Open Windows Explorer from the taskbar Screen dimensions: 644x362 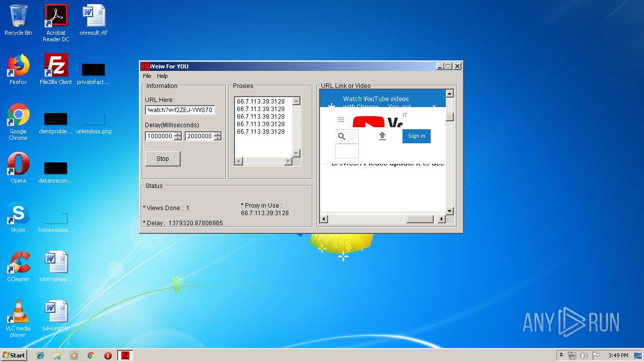57,355
